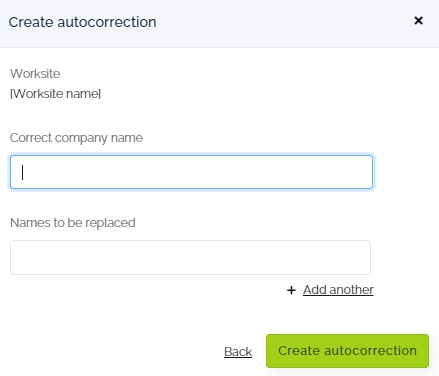
Task: Add another name row via plus sign
Action: tap(291, 290)
